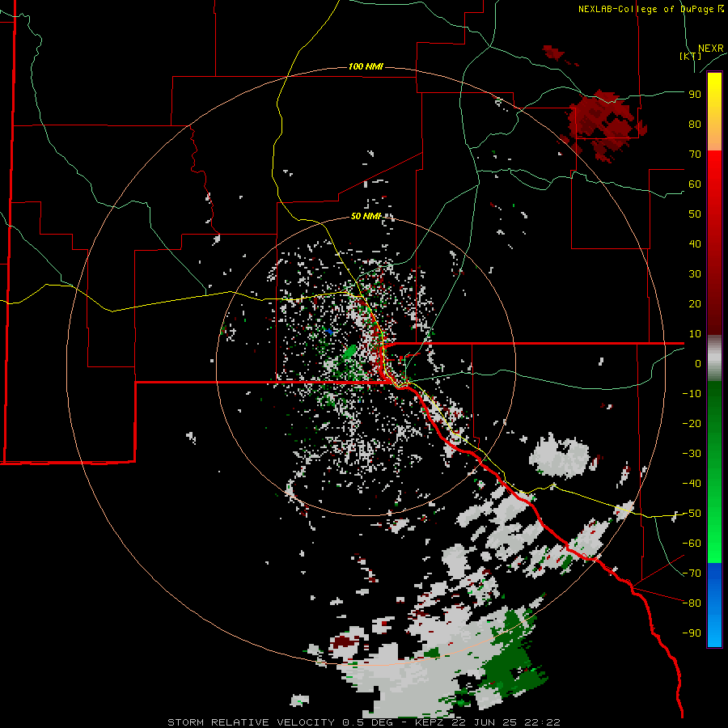Click the NEXR label above the color scale
Viewport: 728px width, 728px height.
[x=711, y=49]
